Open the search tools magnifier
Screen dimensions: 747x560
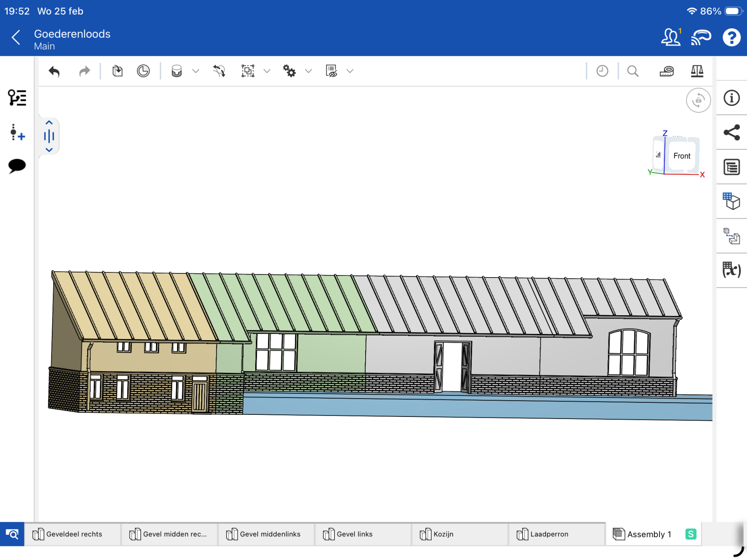(x=632, y=71)
